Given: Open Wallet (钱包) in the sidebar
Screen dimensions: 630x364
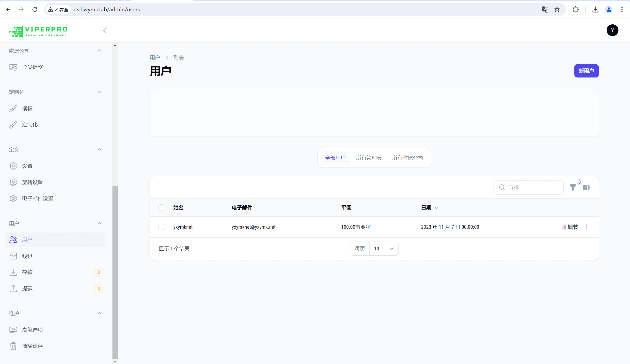Looking at the screenshot, I should click(27, 256).
